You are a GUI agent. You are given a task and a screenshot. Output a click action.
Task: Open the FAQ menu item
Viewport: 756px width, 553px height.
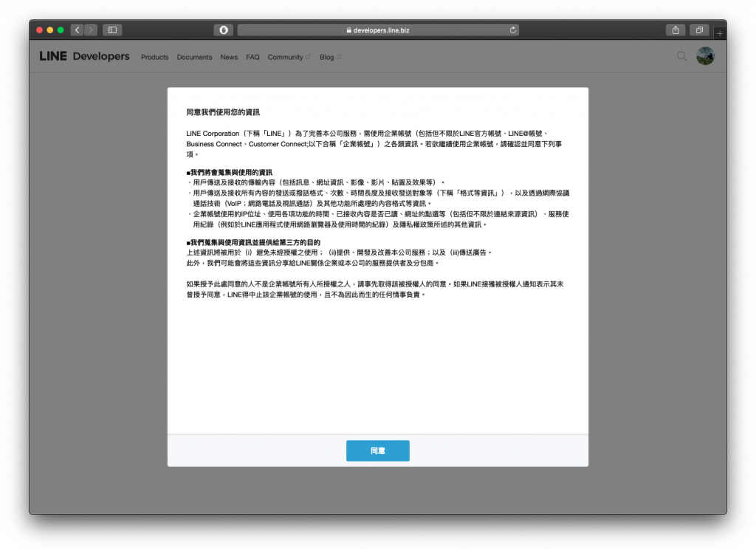click(252, 57)
